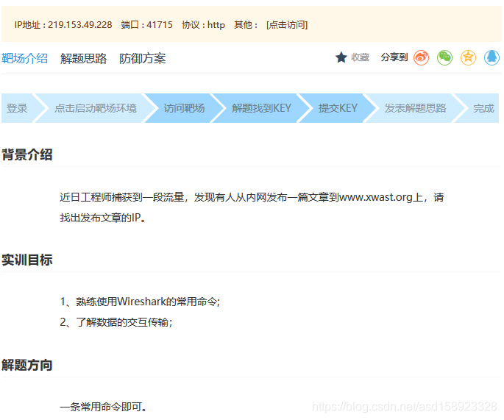Select the 点击启动靶场环境 step
Screen dimensions: 504x420
click(96, 108)
